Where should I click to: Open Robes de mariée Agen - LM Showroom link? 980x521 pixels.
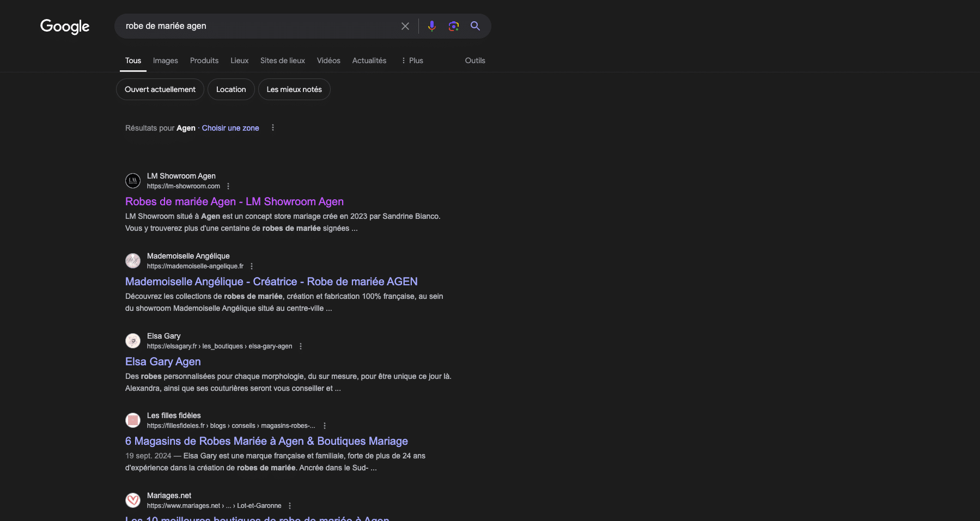click(234, 201)
